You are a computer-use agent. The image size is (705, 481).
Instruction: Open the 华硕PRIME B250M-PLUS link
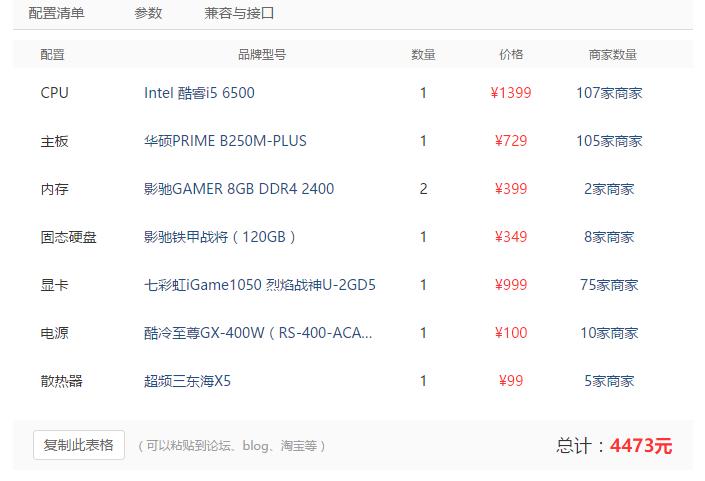tap(225, 141)
